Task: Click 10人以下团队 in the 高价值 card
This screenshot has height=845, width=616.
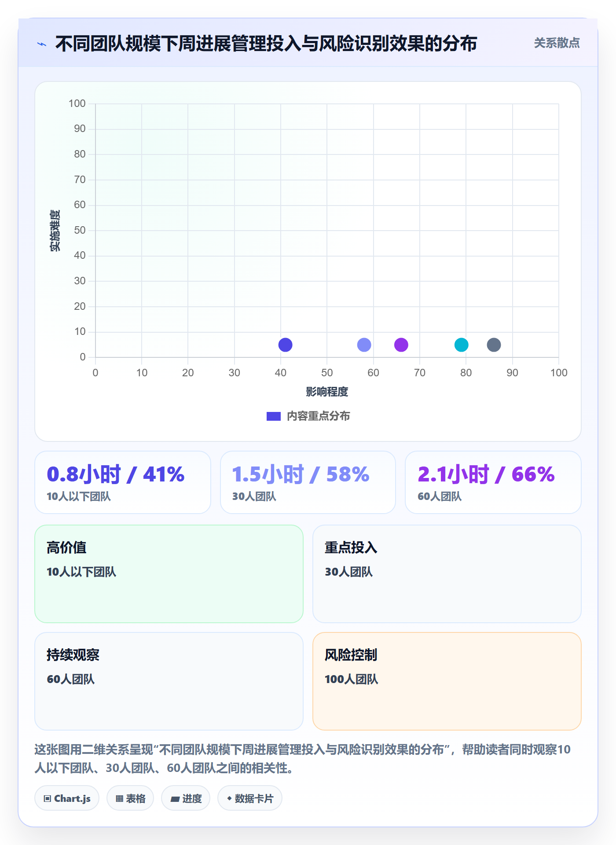Action: [81, 572]
